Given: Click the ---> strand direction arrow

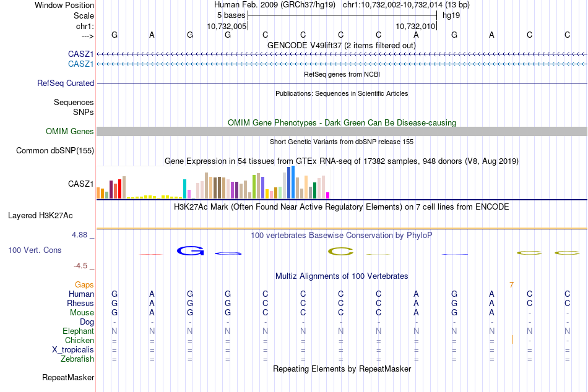Looking at the screenshot, I should click(88, 36).
